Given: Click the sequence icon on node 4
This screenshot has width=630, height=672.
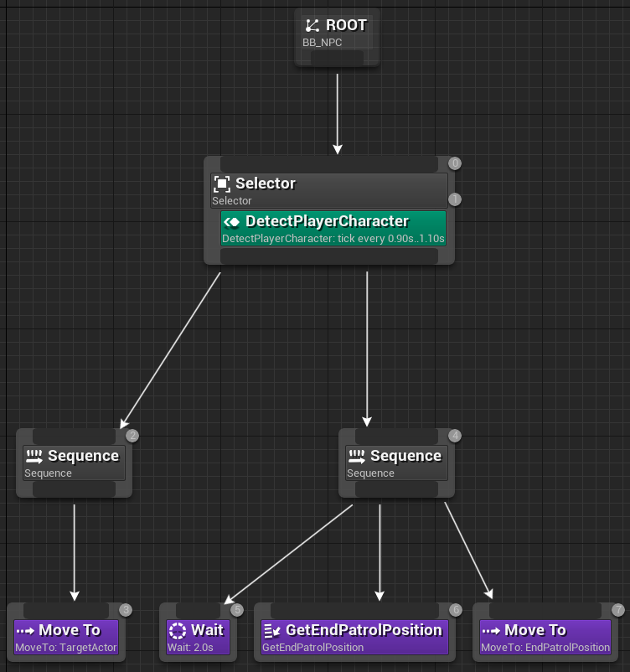Looking at the screenshot, I should 357,457.
